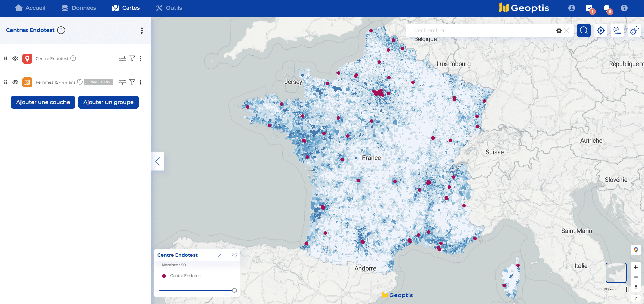Click the help question mark in header
Viewport: 644px width, 304px height.
[624, 8]
